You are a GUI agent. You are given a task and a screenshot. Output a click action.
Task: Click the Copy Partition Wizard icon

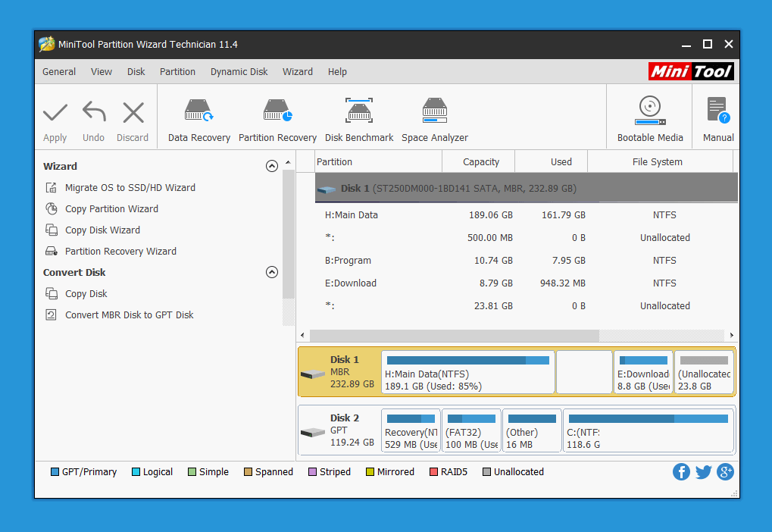(x=52, y=209)
